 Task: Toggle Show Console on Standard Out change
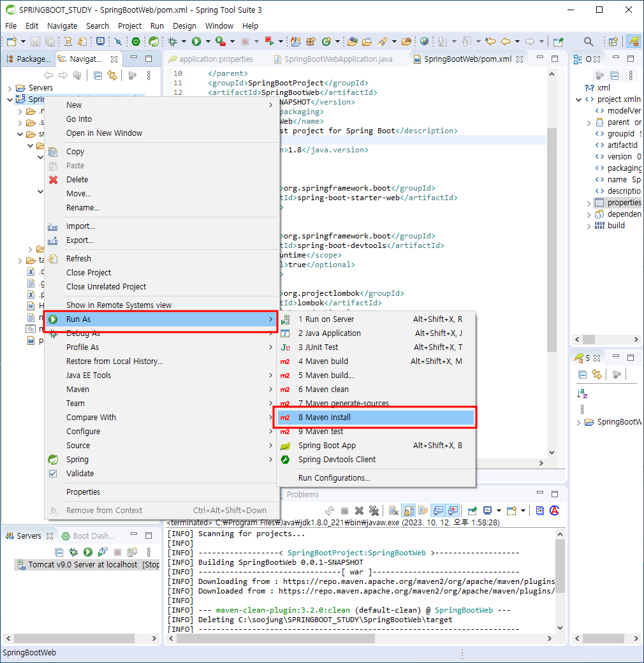(439, 511)
